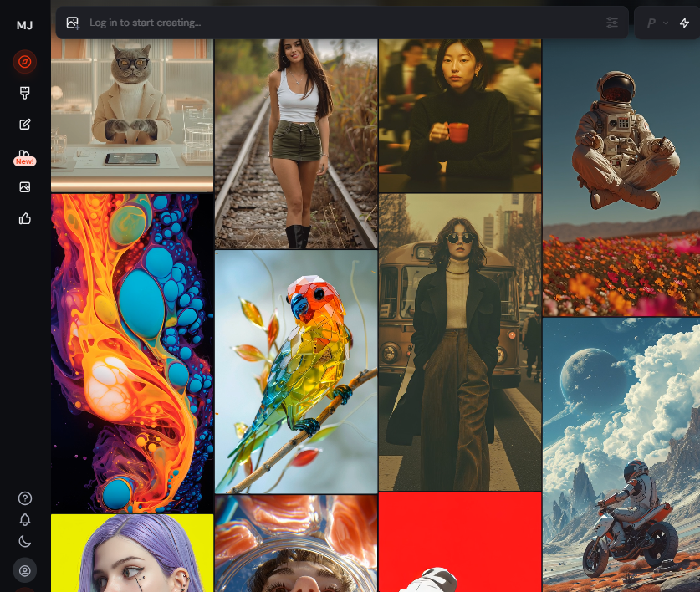Screen dimensions: 700x592
Task: Open the Explore compass icon
Action: (x=24, y=62)
